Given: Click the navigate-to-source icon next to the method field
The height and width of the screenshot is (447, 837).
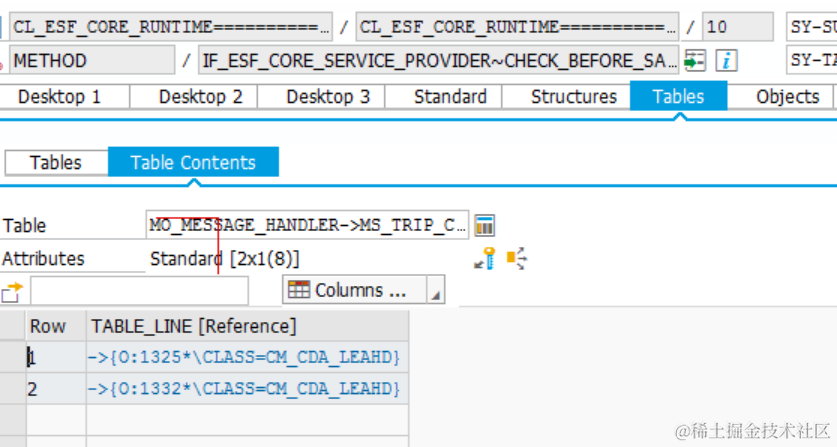Looking at the screenshot, I should click(x=695, y=60).
